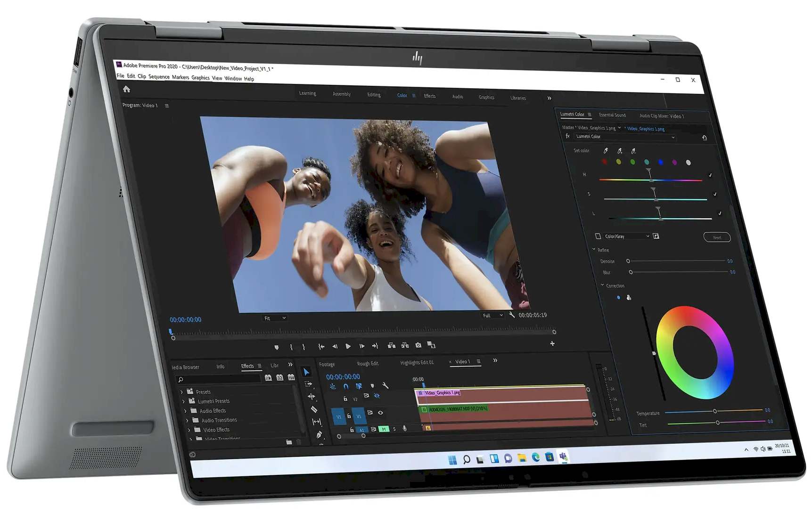812x513 pixels.
Task: Click the Add Marker icon under the monitor
Action: (x=277, y=348)
